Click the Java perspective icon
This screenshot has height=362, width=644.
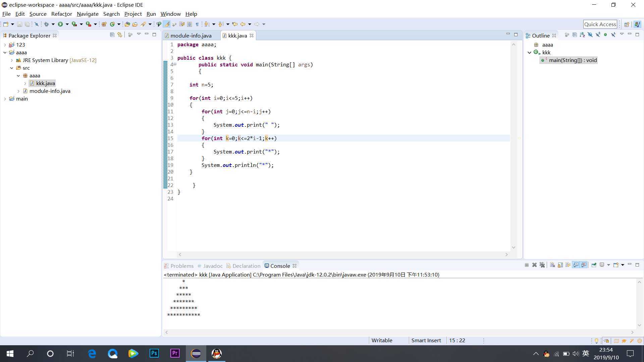pos(637,24)
